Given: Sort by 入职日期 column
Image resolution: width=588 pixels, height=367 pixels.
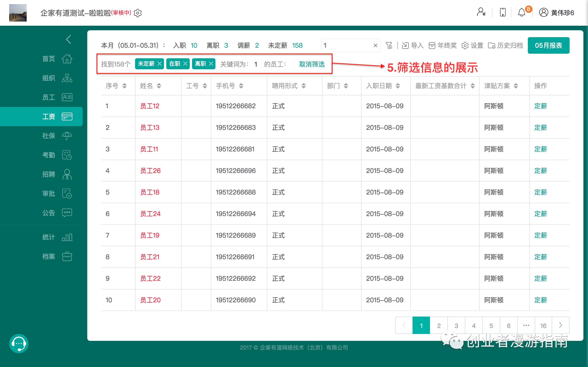Looking at the screenshot, I should coord(398,86).
